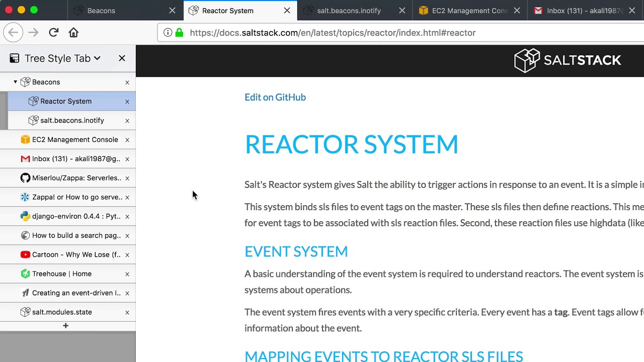Click MAPPING EVENTS TO REACTOR SLS FILES heading
644x362 pixels.
pyautogui.click(x=384, y=356)
